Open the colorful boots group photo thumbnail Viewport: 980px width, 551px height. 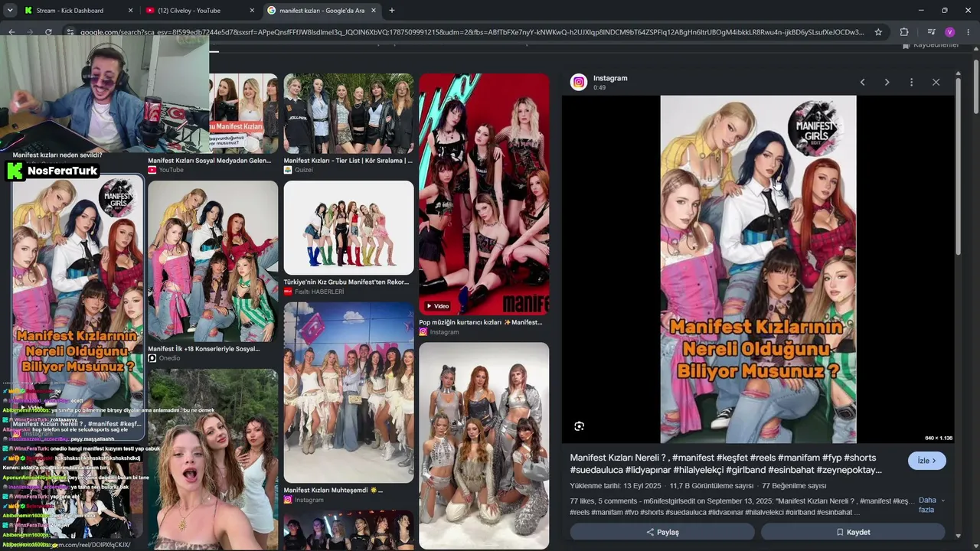click(348, 227)
